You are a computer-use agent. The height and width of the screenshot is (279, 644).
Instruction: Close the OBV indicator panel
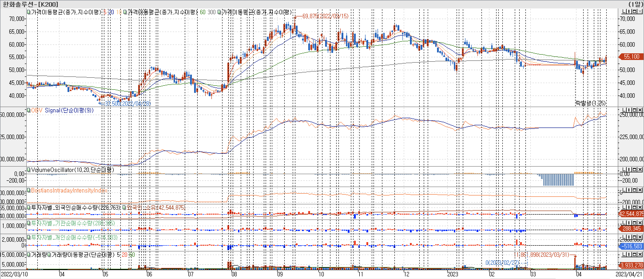640,110
